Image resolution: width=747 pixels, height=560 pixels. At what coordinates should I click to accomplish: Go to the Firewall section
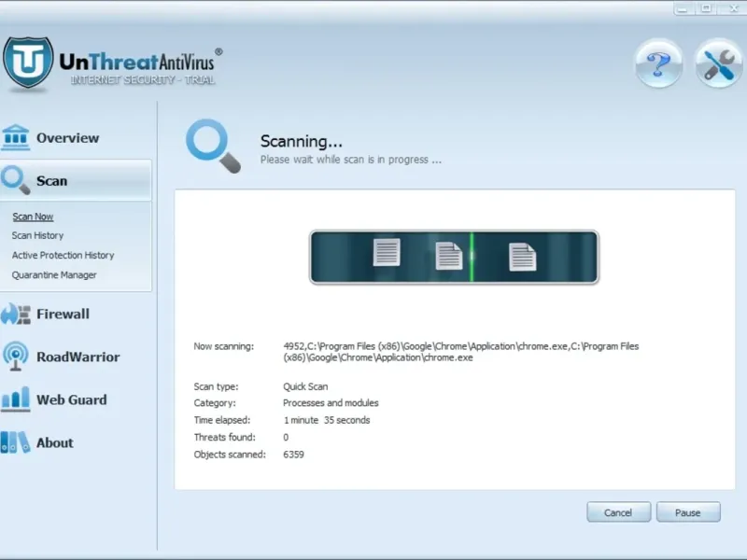(x=63, y=315)
